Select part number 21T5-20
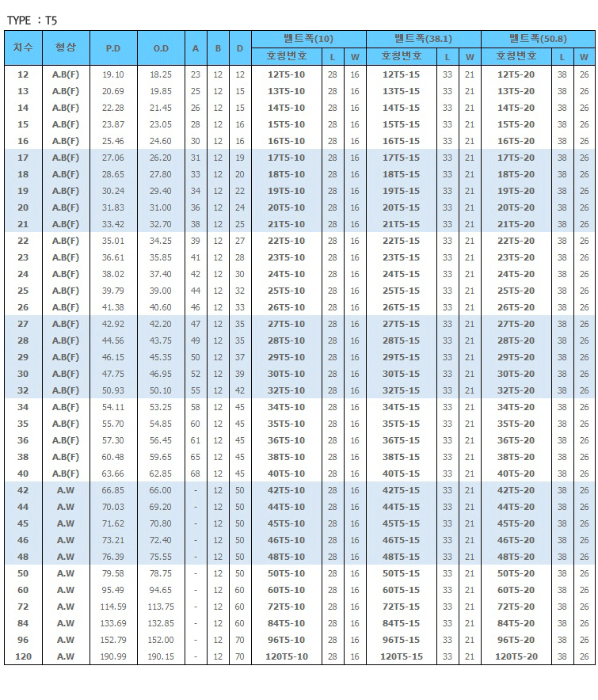Image resolution: width=598 pixels, height=700 pixels. [516, 224]
